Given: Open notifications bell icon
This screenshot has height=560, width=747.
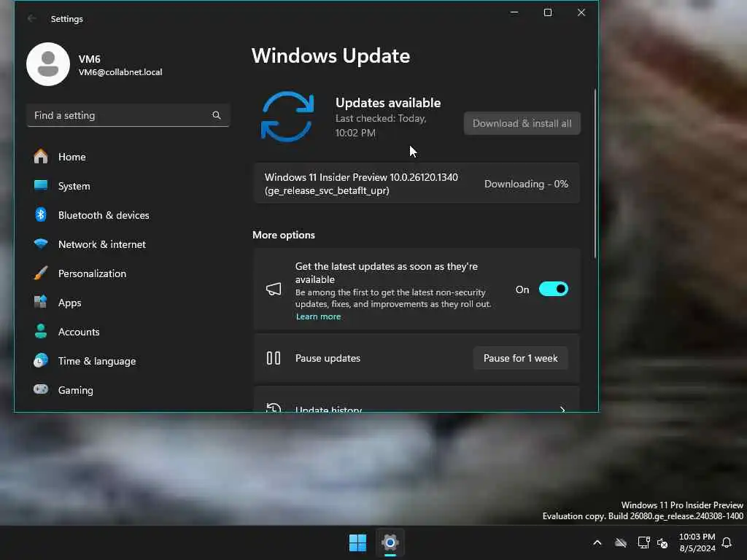Looking at the screenshot, I should tap(727, 542).
